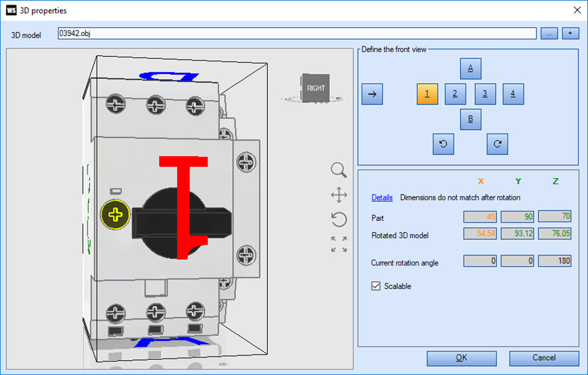Open the Details link
Screen dimensions: 588x375
coord(382,197)
